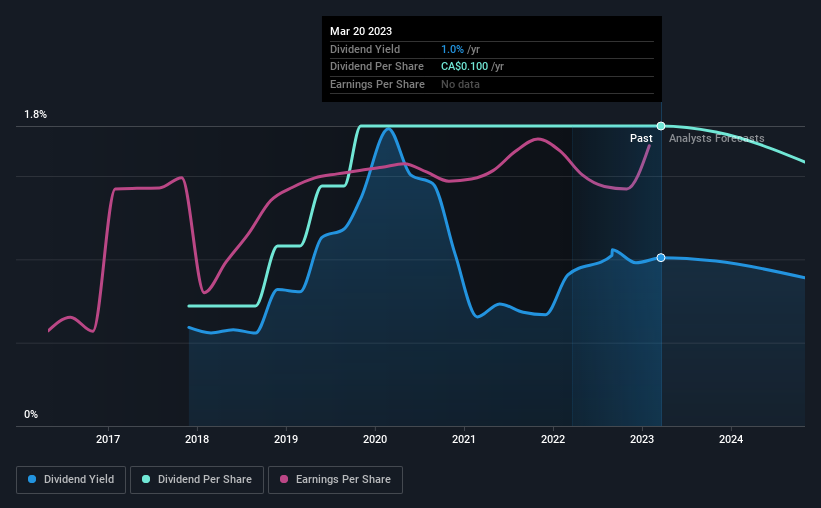The height and width of the screenshot is (508, 821).
Task: Click the 2021 x-axis label
Action: [x=464, y=439]
